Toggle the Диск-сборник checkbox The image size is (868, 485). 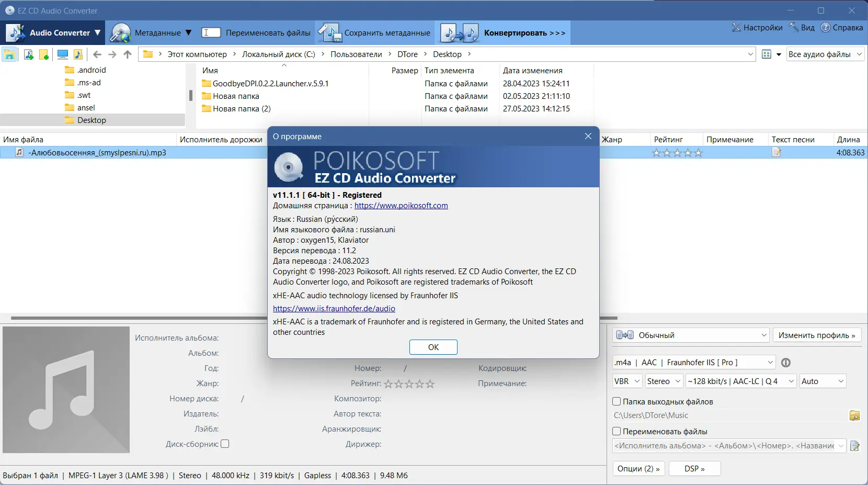224,443
